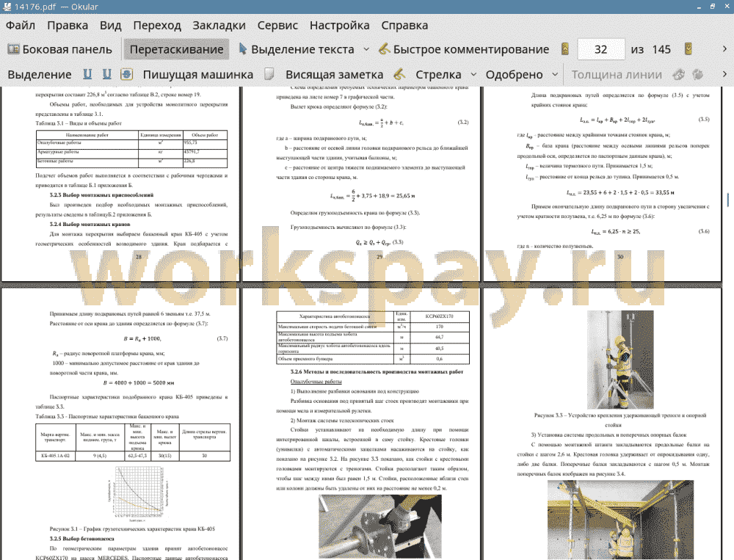Image resolution: width=734 pixels, height=560 pixels.
Task: Click the note icon beside Висящая заметка
Action: (x=269, y=74)
